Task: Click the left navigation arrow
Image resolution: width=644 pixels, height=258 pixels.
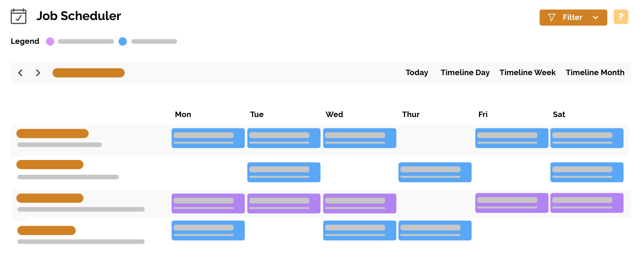Action: 21,73
